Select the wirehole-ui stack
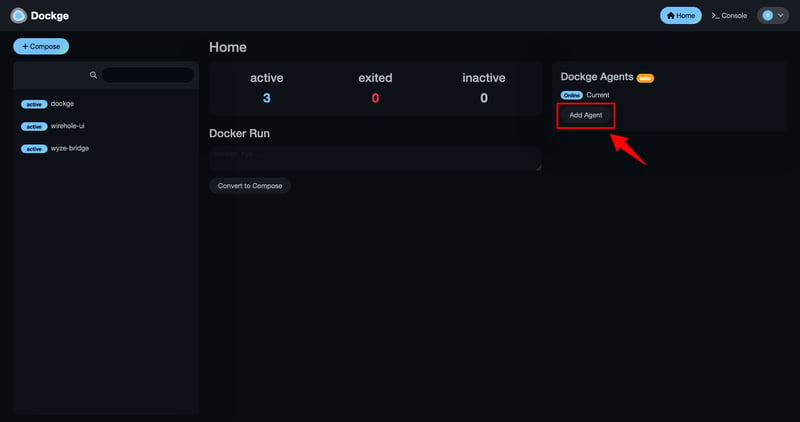800x422 pixels. pyautogui.click(x=67, y=126)
